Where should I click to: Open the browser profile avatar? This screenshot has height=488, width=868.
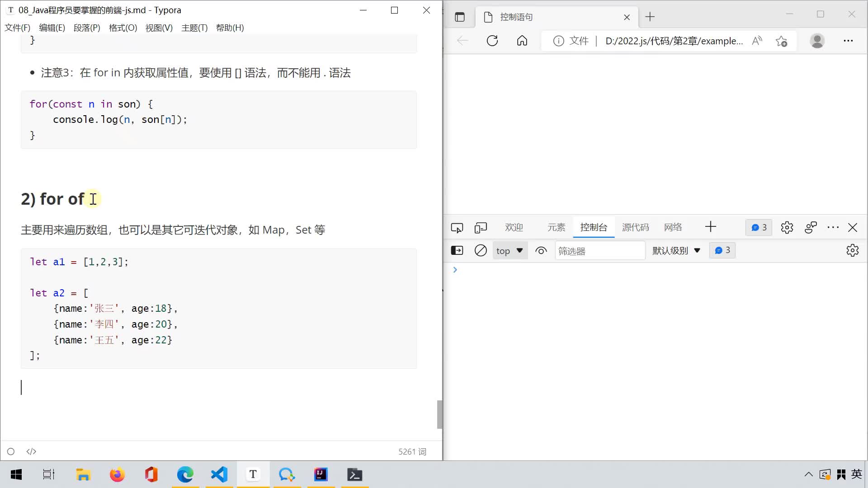coord(817,41)
